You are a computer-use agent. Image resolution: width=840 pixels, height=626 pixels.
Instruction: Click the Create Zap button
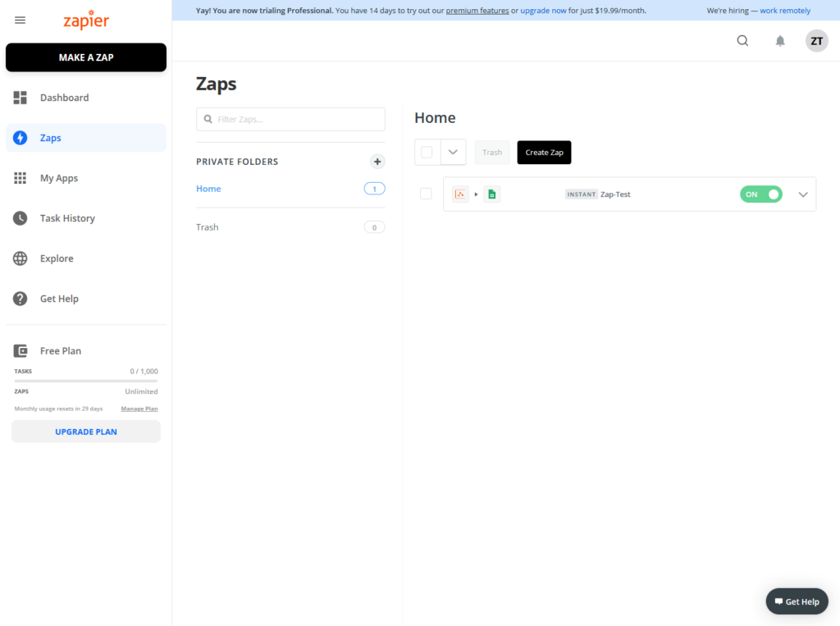tap(544, 153)
